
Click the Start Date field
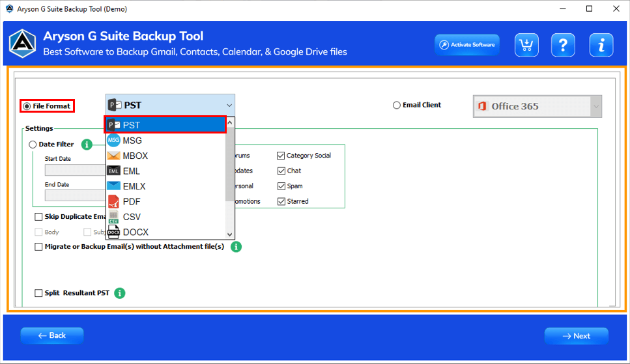point(75,170)
